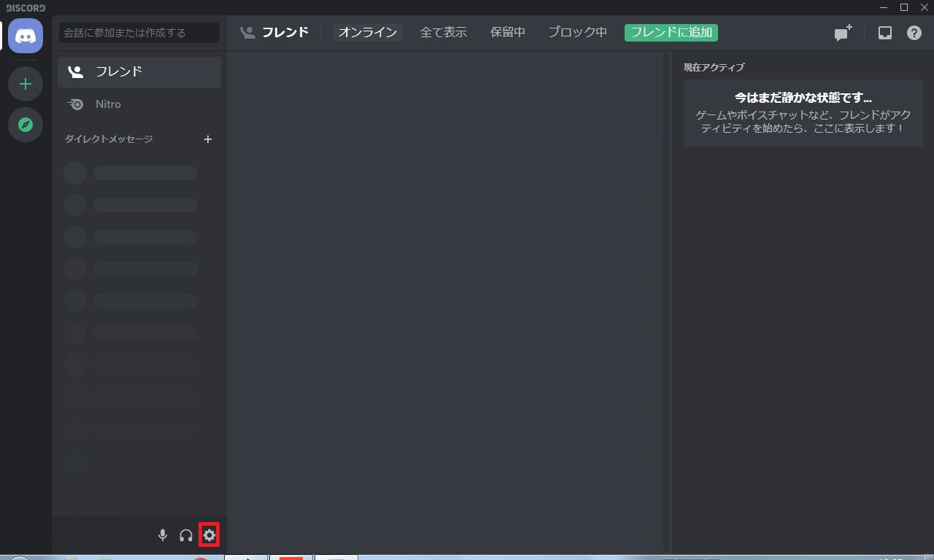
Task: Click the 今はまだ静かな状態です... message
Action: point(803,98)
